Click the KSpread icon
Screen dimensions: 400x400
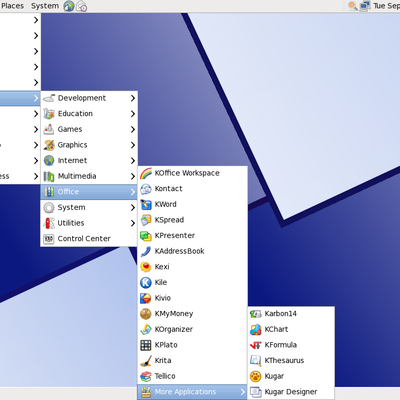(x=146, y=220)
